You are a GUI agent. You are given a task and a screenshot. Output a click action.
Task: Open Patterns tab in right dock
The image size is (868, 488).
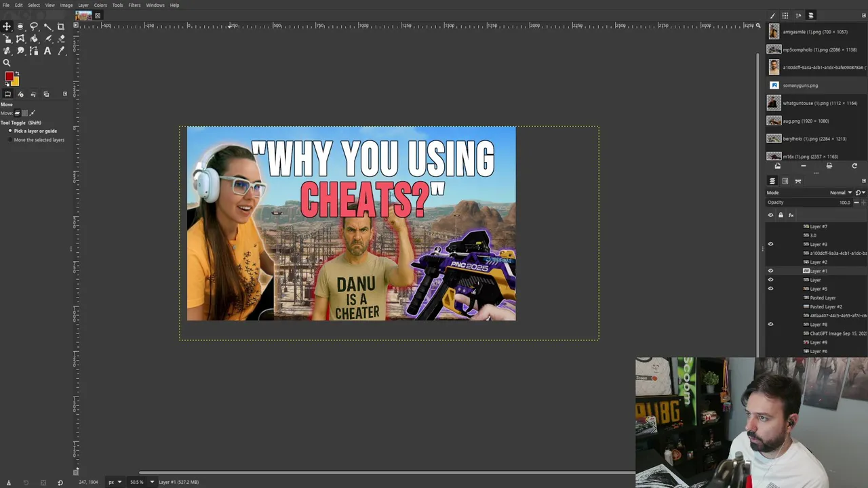pos(785,15)
